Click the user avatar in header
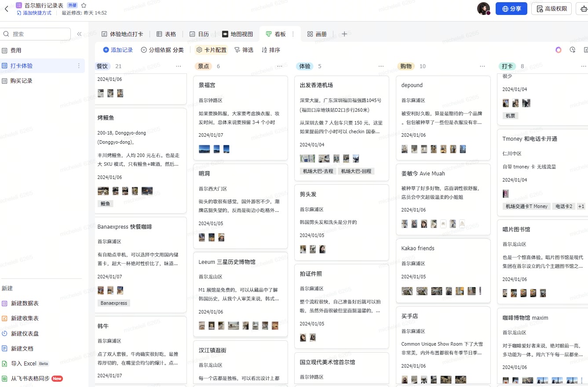 point(483,8)
